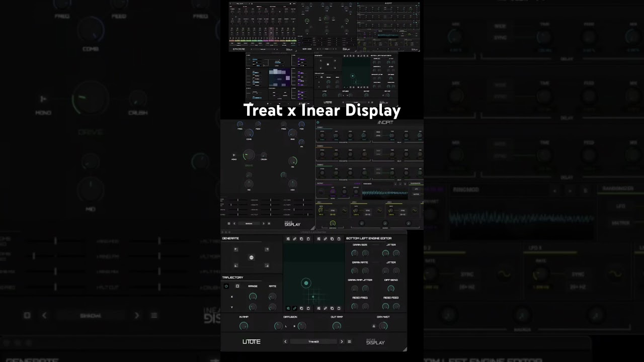Screen dimensions: 644x362
Task: Click Generate center globe icon
Action: [x=252, y=257]
